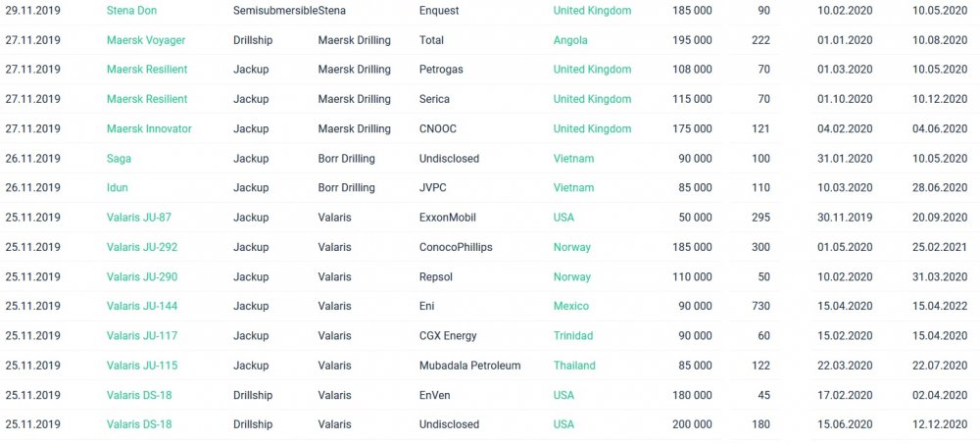Open the Valaris JU-290 rig link

click(141, 277)
